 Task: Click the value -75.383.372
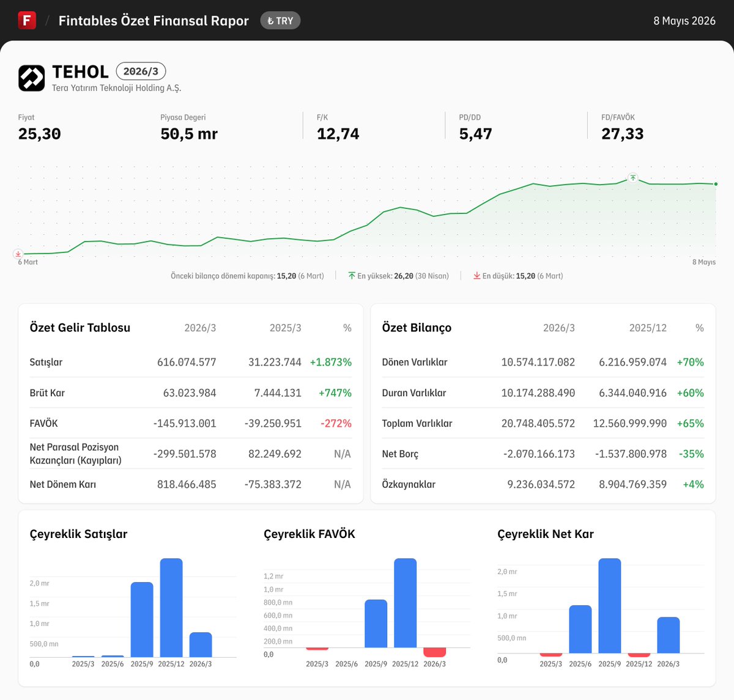[x=273, y=484]
